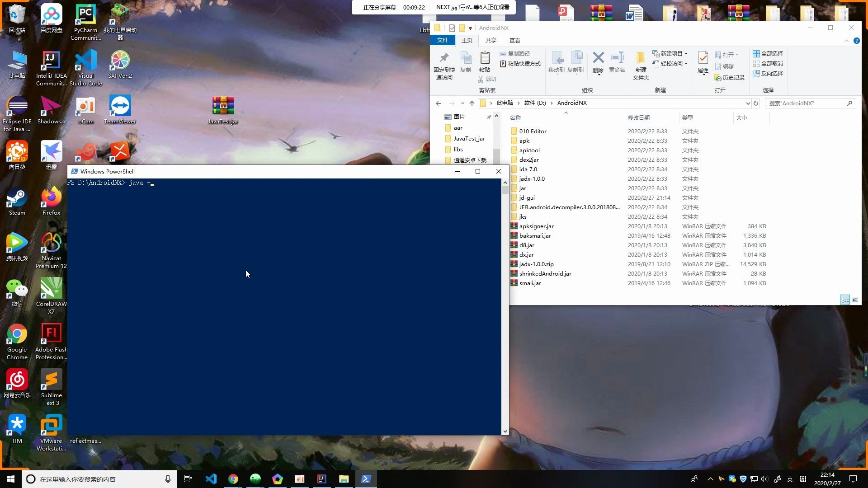Image resolution: width=868 pixels, height=488 pixels.
Task: Toggle 隐藏的项目 visibility setting
Action: click(x=514, y=40)
